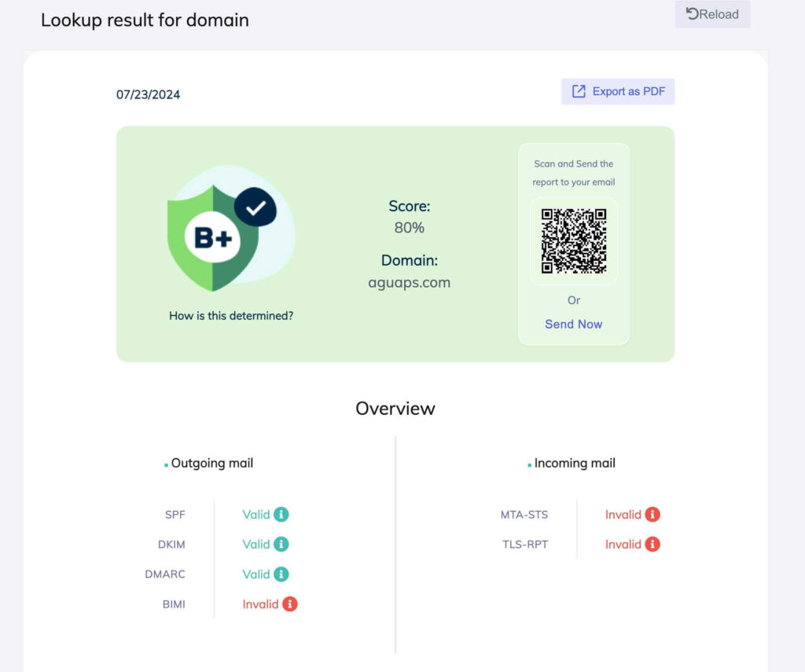Open the 'How is this determined?' link
The image size is (805, 672).
231,316
